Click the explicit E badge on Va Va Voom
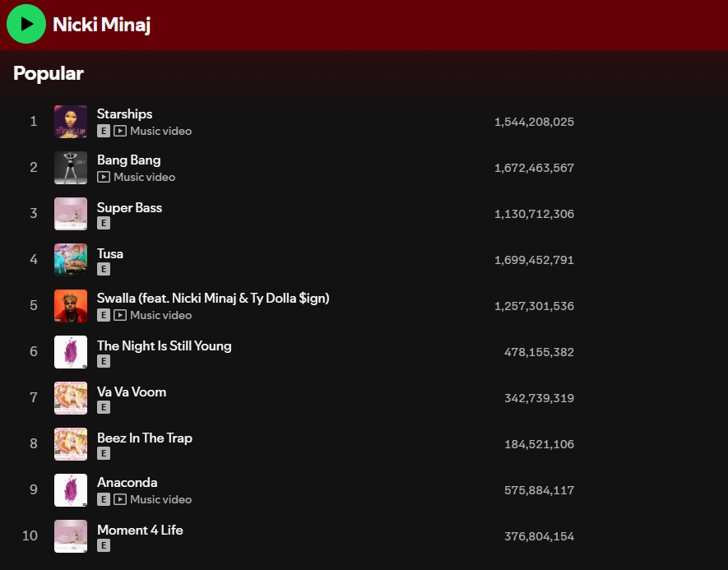 [104, 407]
